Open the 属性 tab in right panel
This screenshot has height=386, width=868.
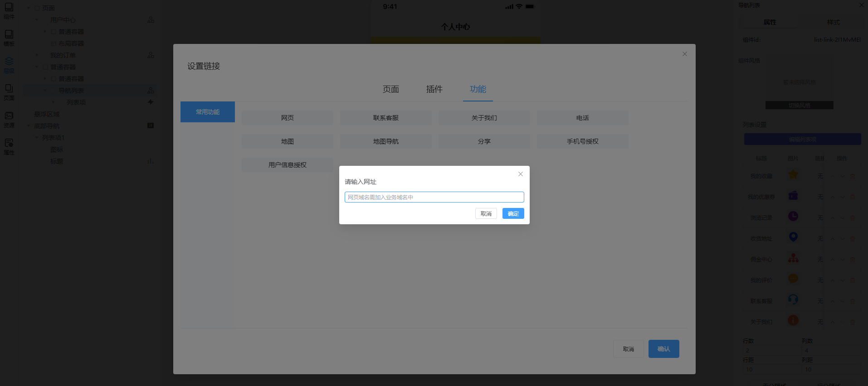[x=770, y=22]
